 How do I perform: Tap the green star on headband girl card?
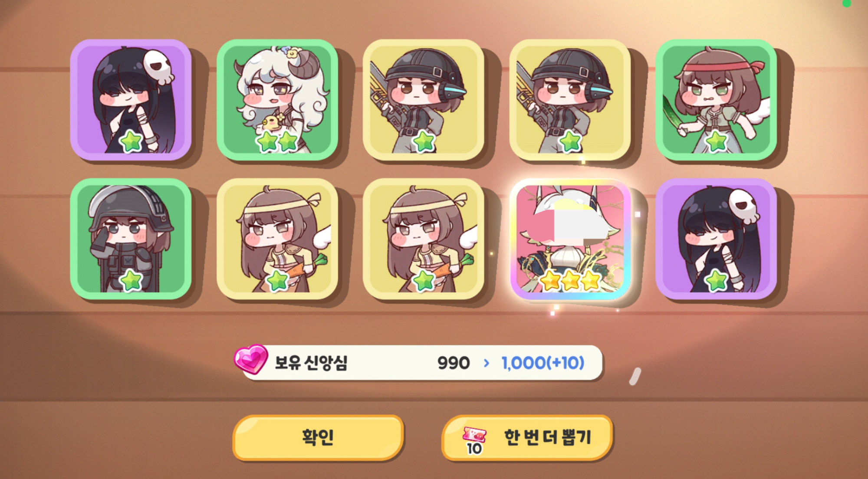point(716,141)
